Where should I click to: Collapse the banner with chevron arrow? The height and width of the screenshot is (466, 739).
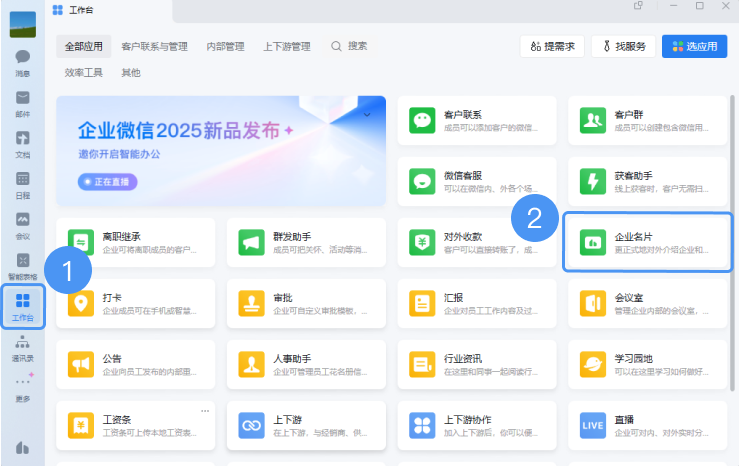(x=367, y=114)
